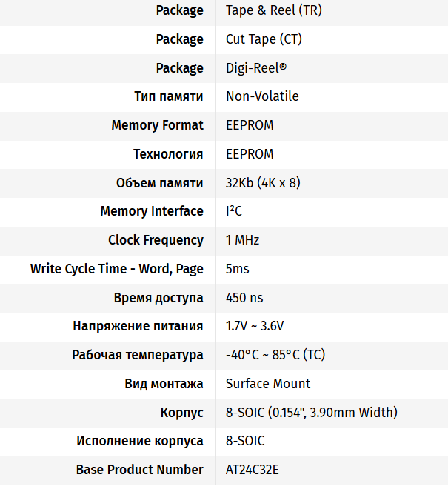Select the "Surface Mount" mounting value
Image resolution: width=448 pixels, height=489 pixels.
[268, 384]
